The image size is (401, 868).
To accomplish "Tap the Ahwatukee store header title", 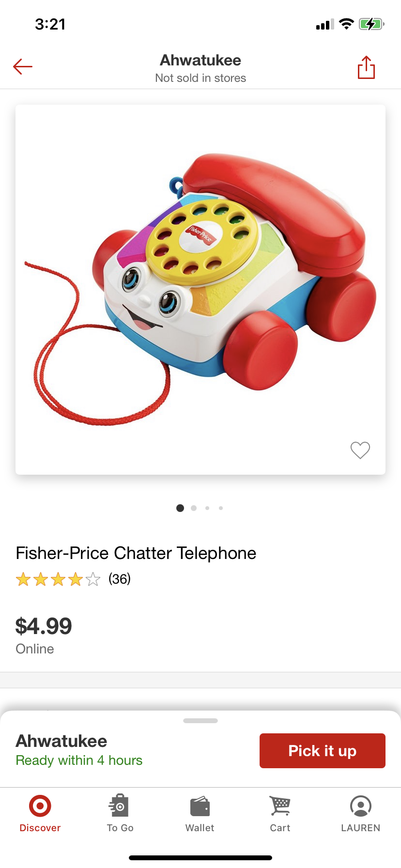I will [x=200, y=61].
